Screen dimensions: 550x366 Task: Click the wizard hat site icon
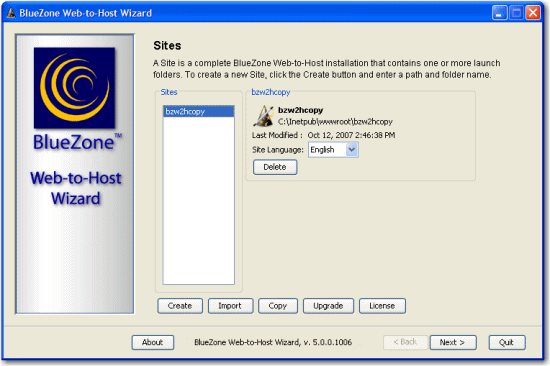tap(263, 116)
